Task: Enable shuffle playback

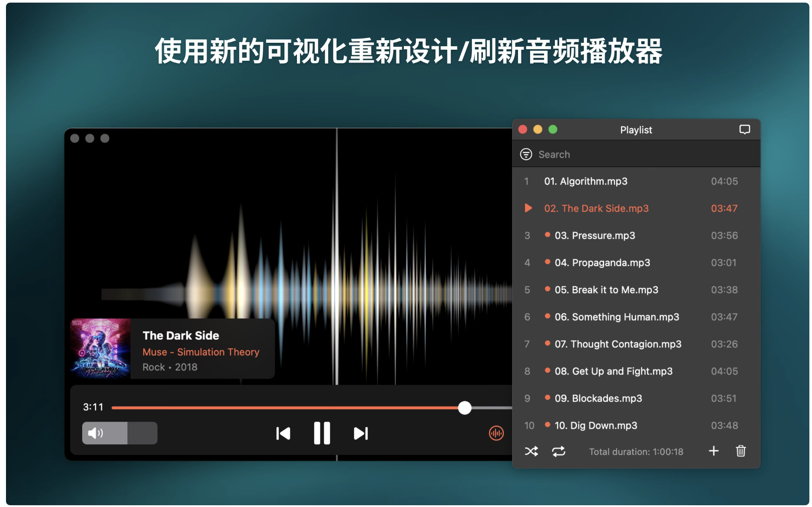Action: [x=531, y=451]
